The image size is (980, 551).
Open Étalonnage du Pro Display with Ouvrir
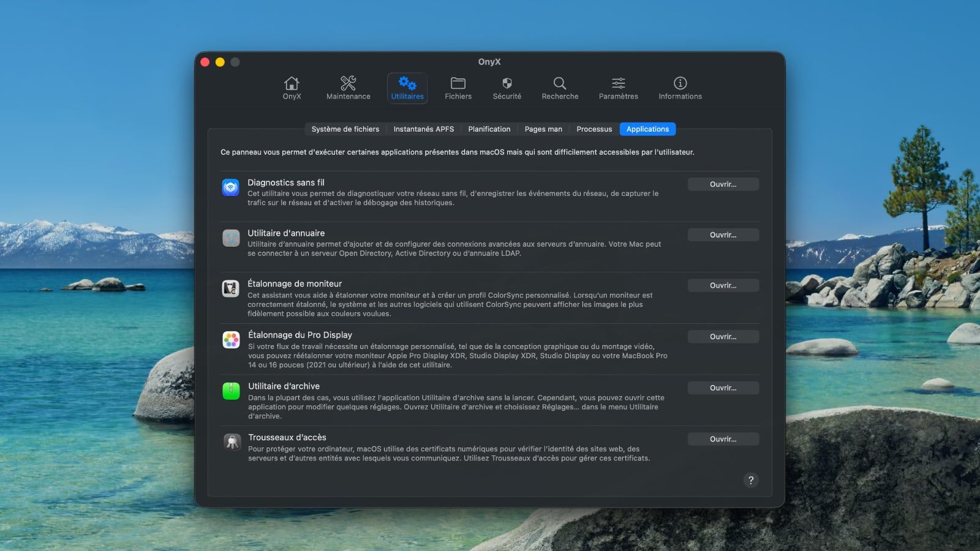click(723, 337)
